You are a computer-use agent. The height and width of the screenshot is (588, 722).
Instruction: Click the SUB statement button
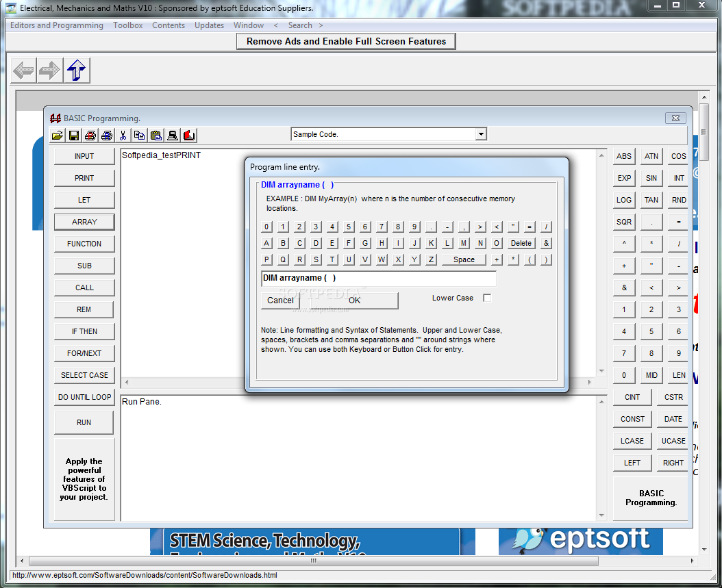84,266
